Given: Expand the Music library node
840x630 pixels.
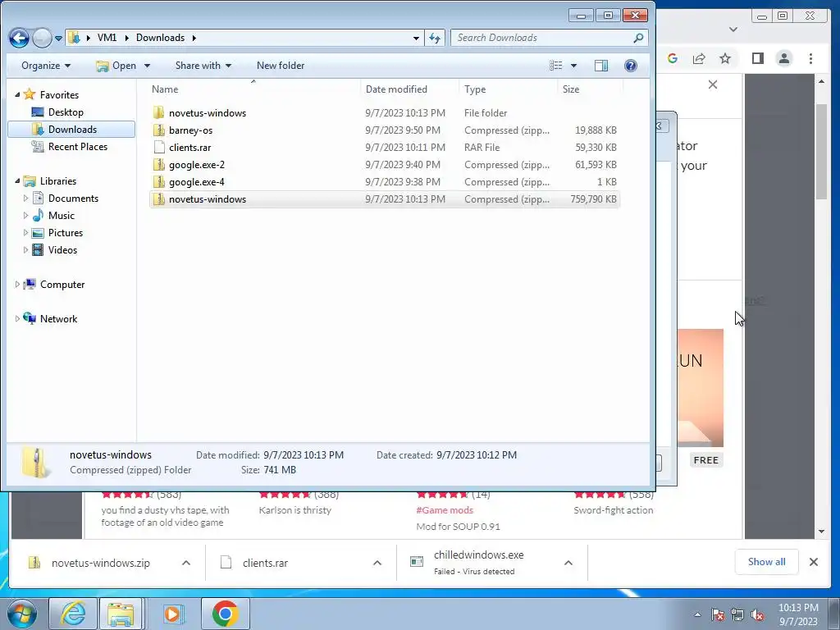Looking at the screenshot, I should click(25, 216).
